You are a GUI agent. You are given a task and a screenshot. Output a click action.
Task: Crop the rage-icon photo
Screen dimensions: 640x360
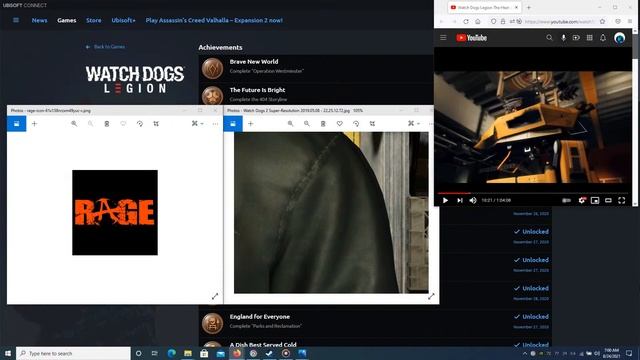156,124
